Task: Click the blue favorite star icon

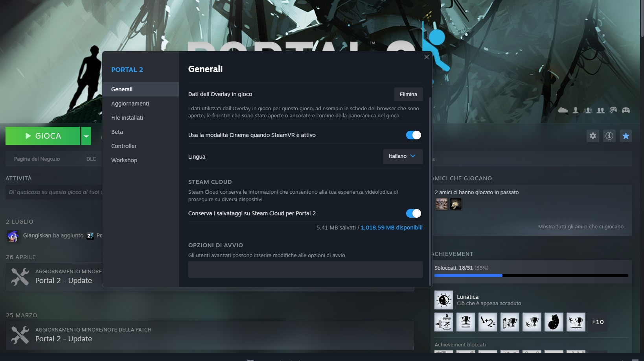Action: [626, 136]
